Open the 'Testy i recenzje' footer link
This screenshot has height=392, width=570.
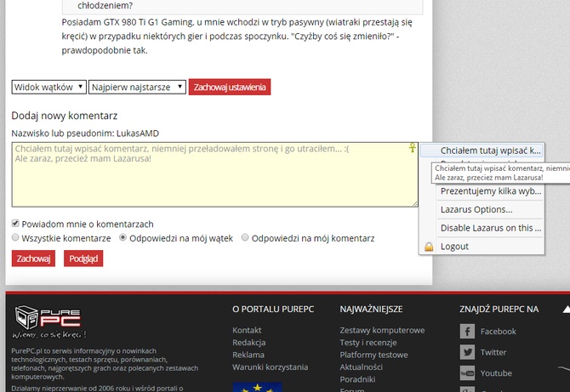(368, 343)
